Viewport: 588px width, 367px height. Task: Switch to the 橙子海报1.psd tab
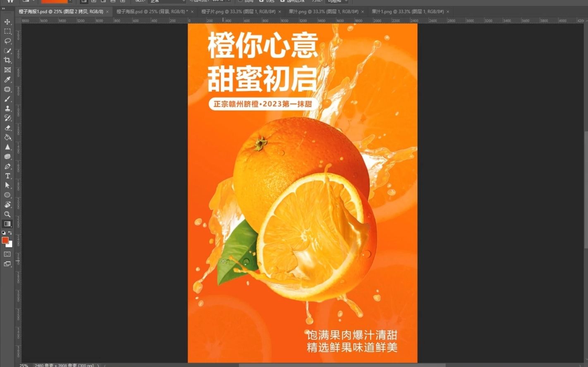(x=61, y=12)
